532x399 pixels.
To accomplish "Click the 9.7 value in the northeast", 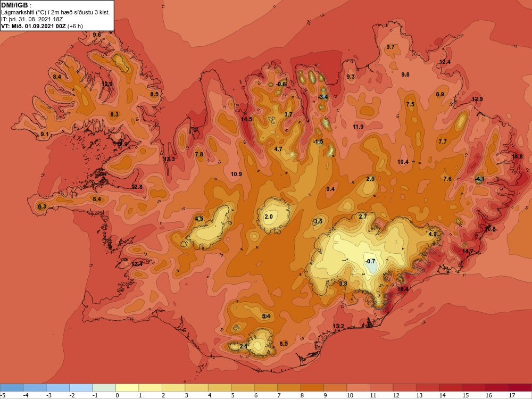I will coord(390,47).
